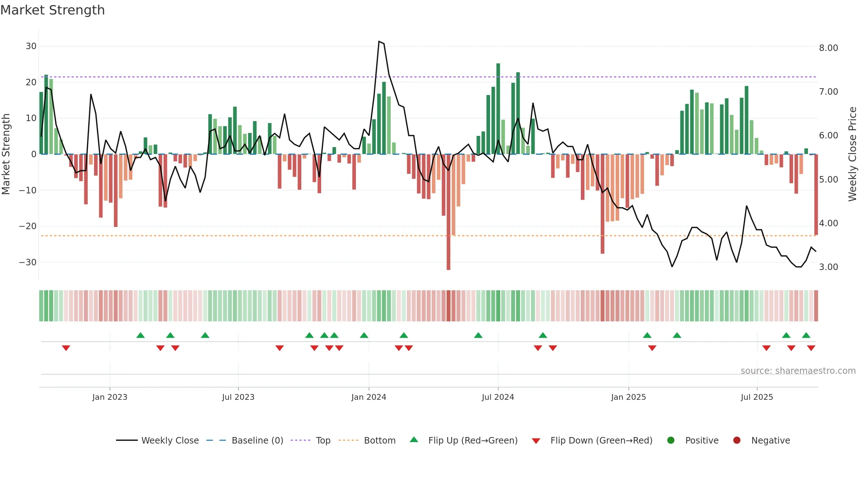Click the 3.00 price tick label

click(829, 267)
